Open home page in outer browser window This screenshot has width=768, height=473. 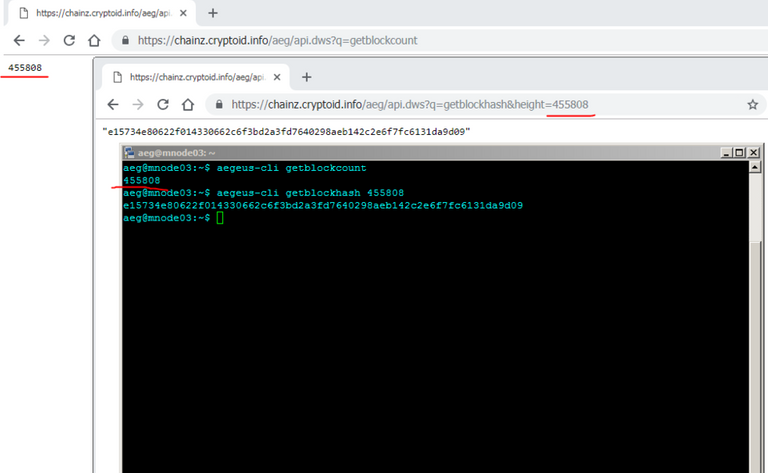94,40
